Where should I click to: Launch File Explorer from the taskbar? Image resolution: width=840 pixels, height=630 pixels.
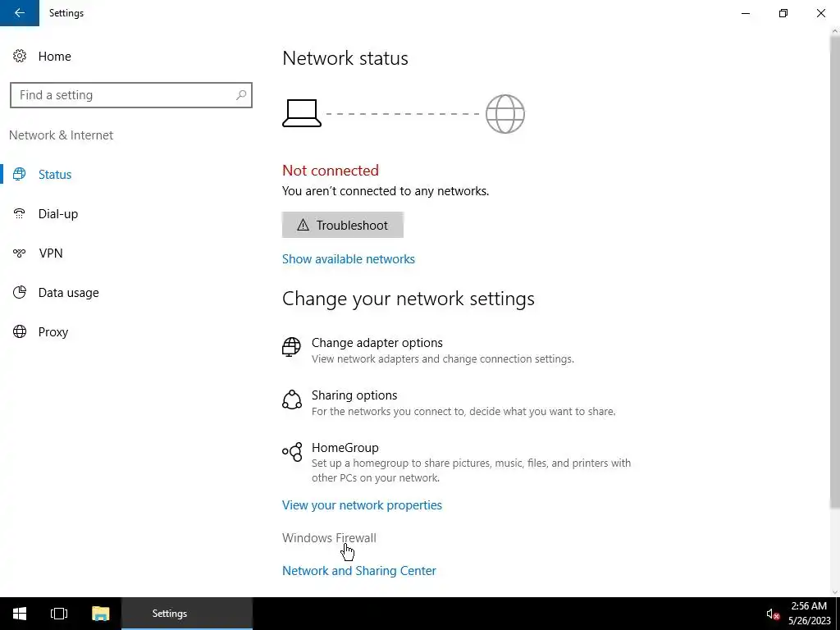click(x=101, y=614)
